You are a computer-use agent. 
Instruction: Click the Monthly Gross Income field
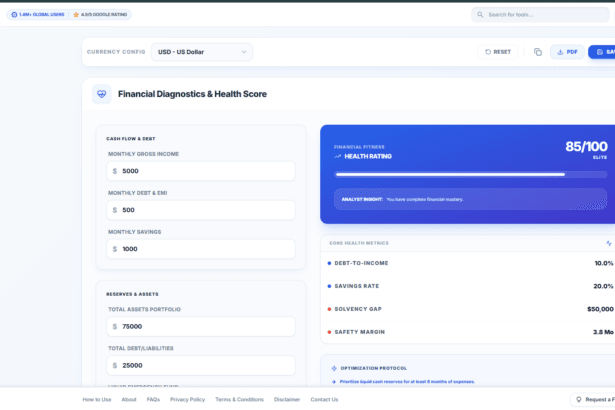201,171
